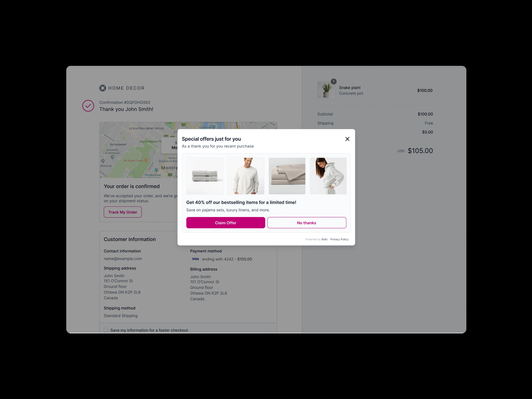Decline the offer with No thanks
This screenshot has width=532, height=399.
pos(307,223)
